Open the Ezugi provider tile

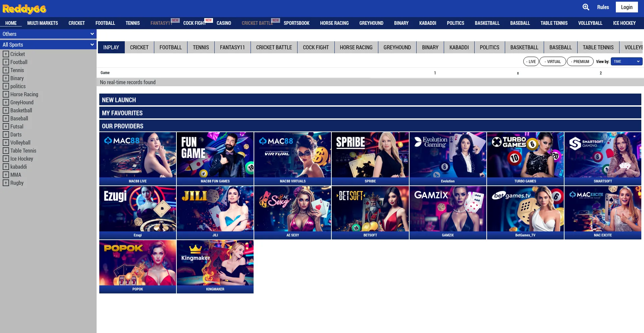138,213
